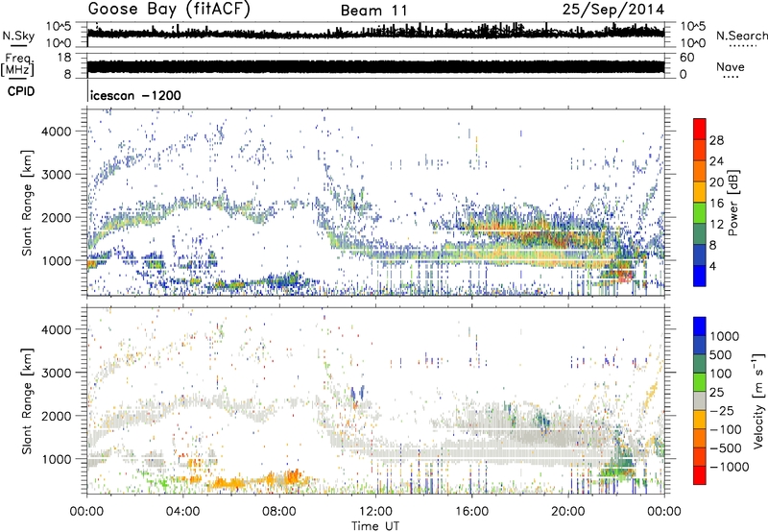Click the '28' power colorbar tick
Screen dimensions: 768x532
[x=716, y=140]
